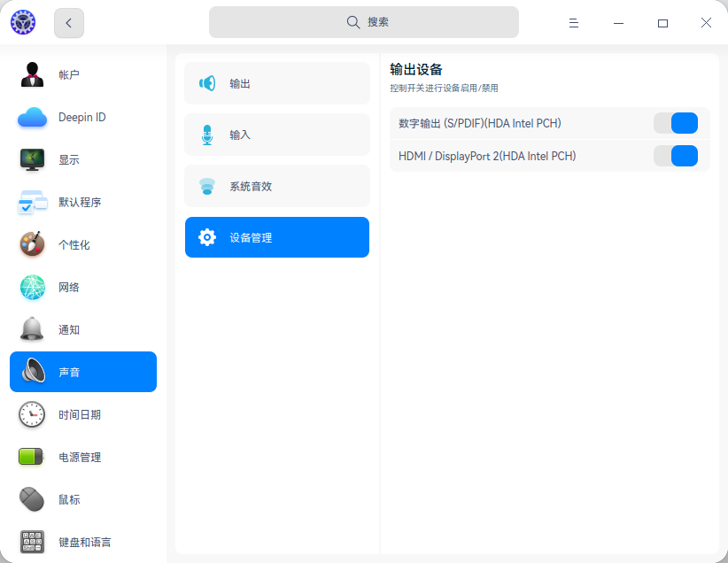
Task: Click the HDMI / DisplayPort 2(HDA Intel PCH) text
Action: pyautogui.click(x=487, y=157)
